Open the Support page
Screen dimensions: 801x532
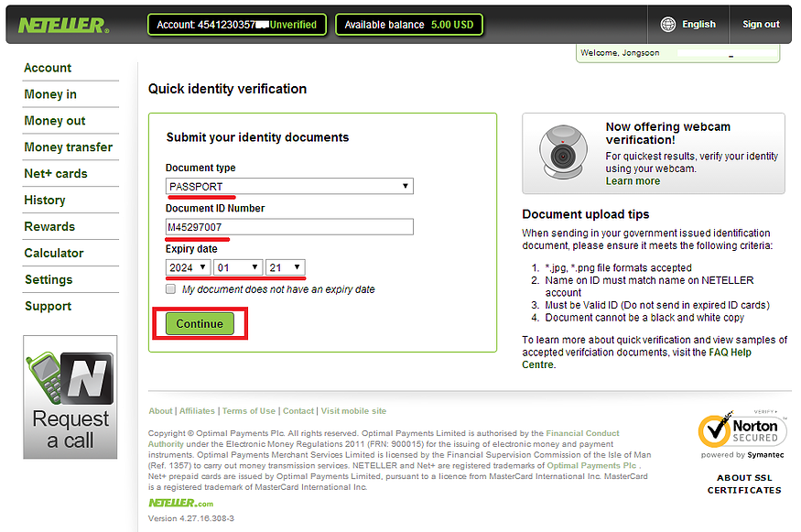point(48,306)
